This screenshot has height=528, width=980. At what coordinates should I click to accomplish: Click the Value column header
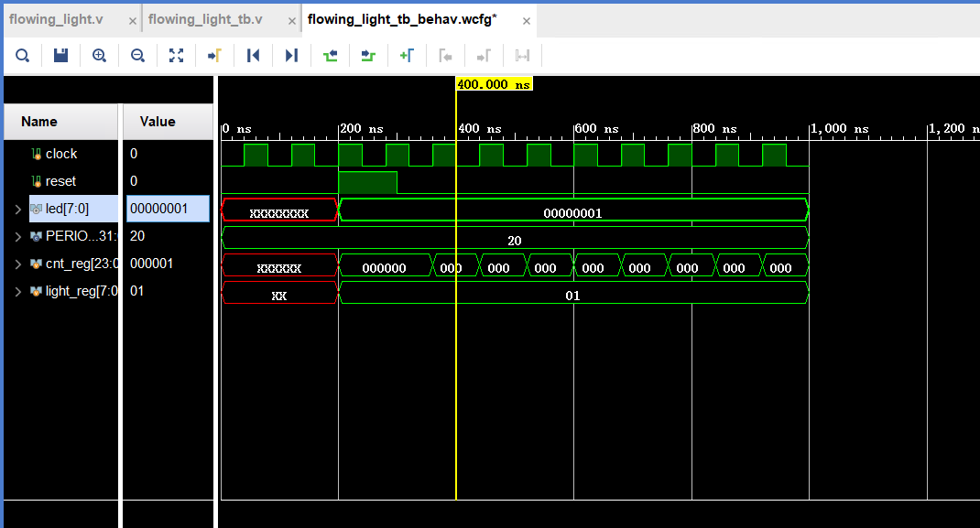click(x=168, y=122)
